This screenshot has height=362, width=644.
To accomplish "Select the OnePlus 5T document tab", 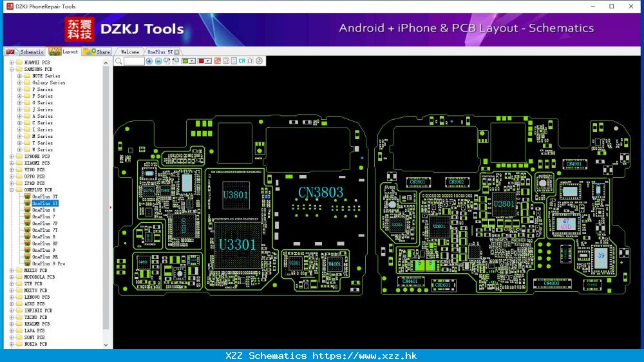I will point(160,52).
